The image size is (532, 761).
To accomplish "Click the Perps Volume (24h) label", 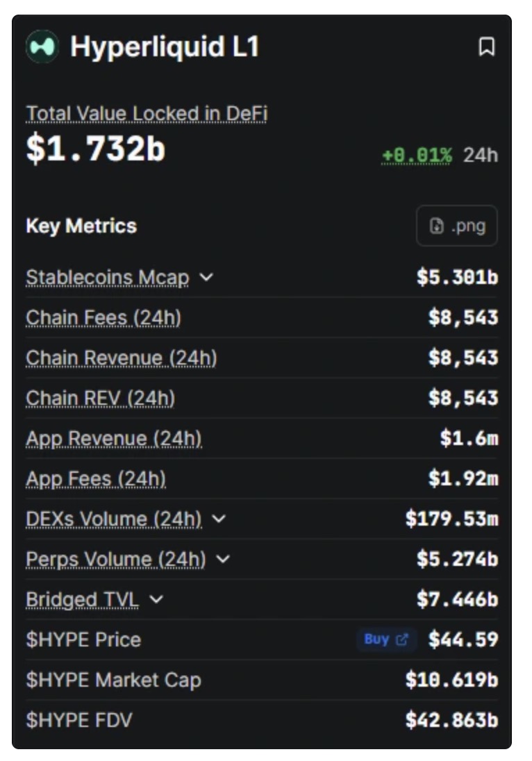I will 115,559.
